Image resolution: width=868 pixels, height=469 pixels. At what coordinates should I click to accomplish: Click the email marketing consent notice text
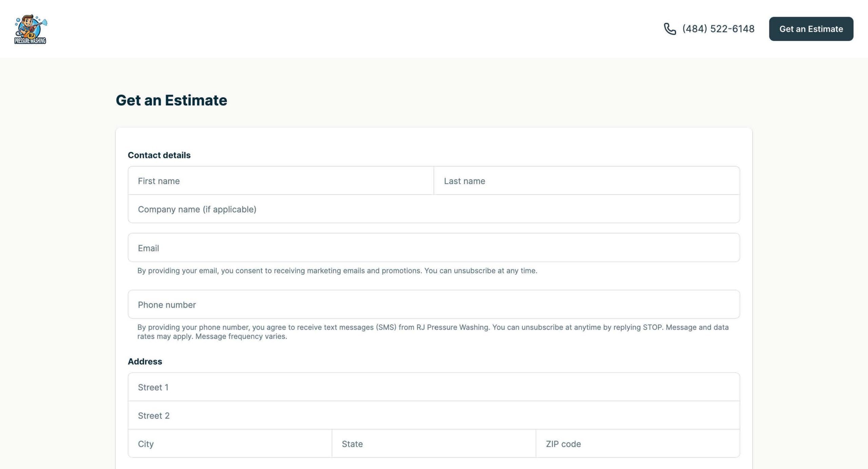337,271
